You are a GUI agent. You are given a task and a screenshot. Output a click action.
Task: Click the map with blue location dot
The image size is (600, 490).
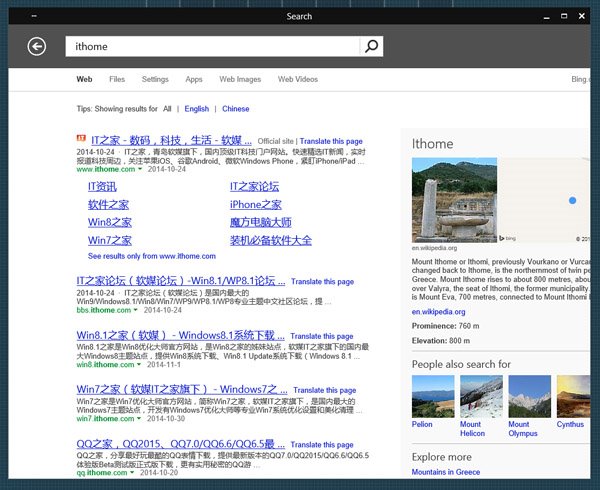tap(544, 200)
